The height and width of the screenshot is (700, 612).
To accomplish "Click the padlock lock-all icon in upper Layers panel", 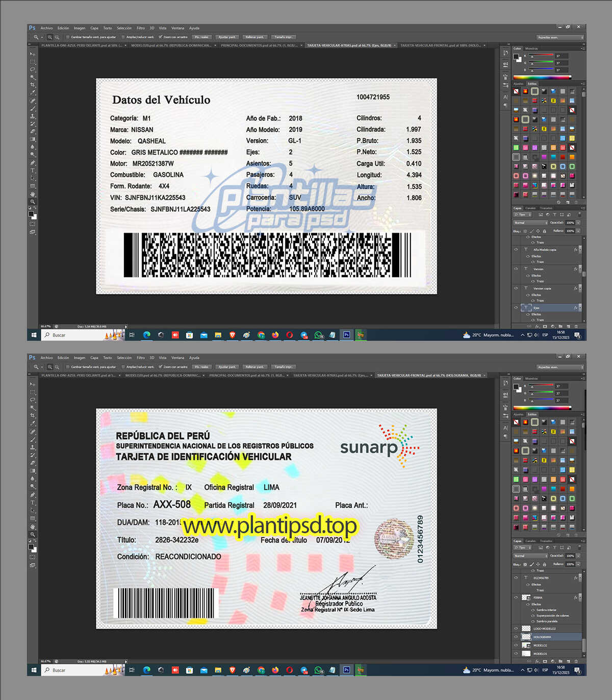I will pyautogui.click(x=544, y=231).
